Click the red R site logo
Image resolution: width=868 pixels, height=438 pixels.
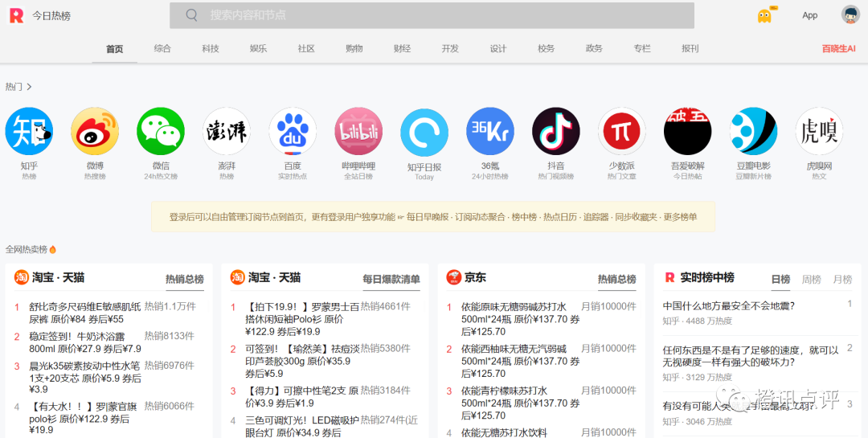[17, 15]
